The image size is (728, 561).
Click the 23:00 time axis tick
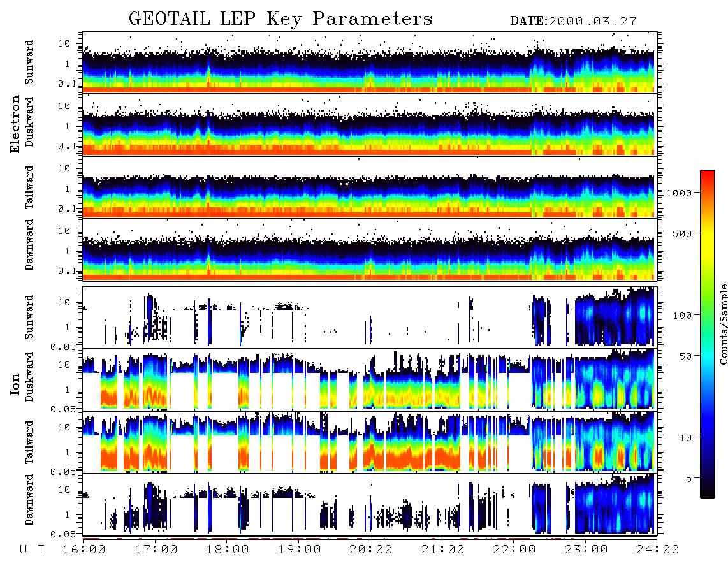tap(586, 550)
